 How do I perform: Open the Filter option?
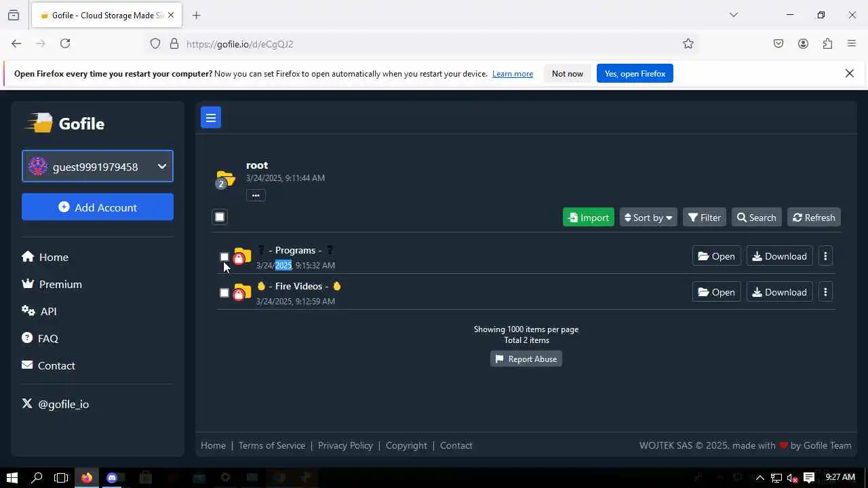(705, 217)
